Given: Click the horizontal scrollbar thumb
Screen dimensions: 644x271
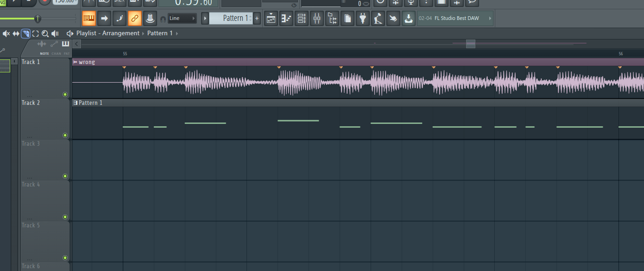Looking at the screenshot, I should tap(471, 44).
